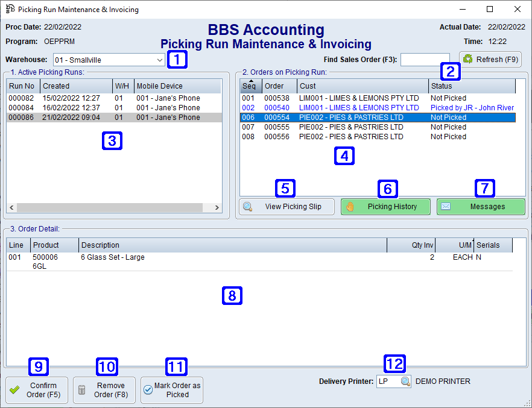Click the Picking History button
The height and width of the screenshot is (408, 532).
pos(386,206)
